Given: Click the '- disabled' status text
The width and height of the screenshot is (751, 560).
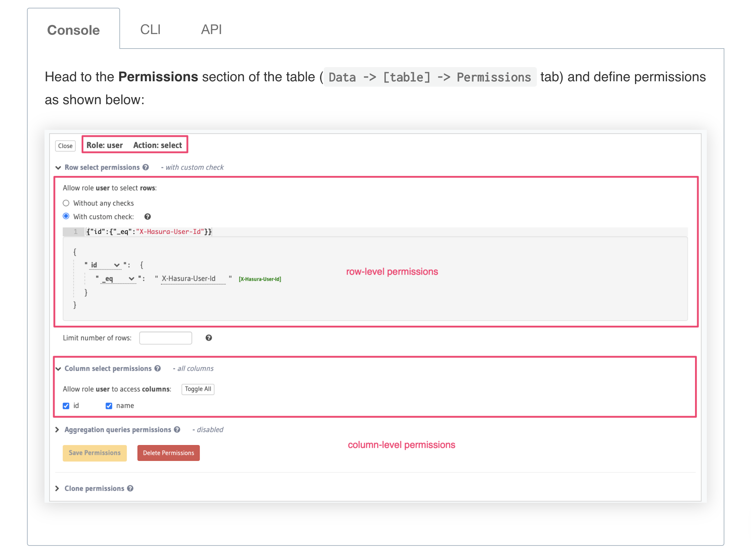Looking at the screenshot, I should pyautogui.click(x=207, y=430).
